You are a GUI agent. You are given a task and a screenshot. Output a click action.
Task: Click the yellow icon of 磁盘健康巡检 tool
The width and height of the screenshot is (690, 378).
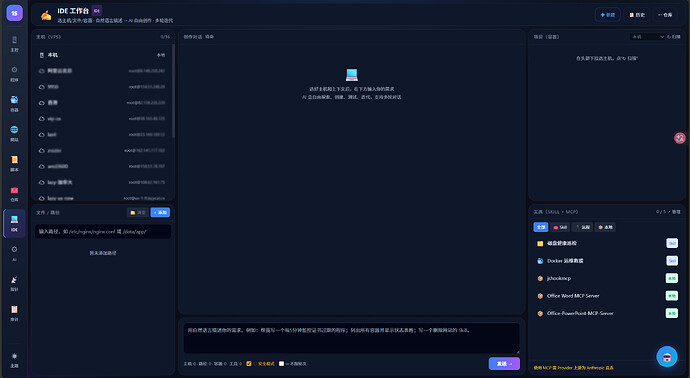pos(540,243)
